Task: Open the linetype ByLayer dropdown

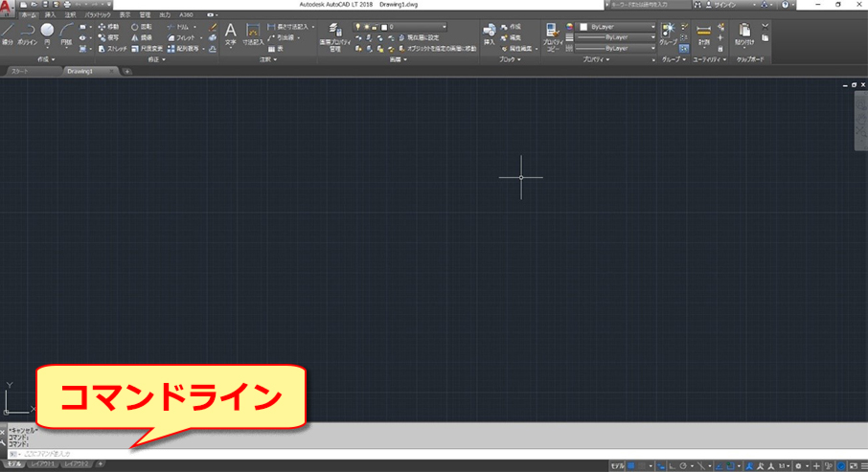Action: (617, 49)
